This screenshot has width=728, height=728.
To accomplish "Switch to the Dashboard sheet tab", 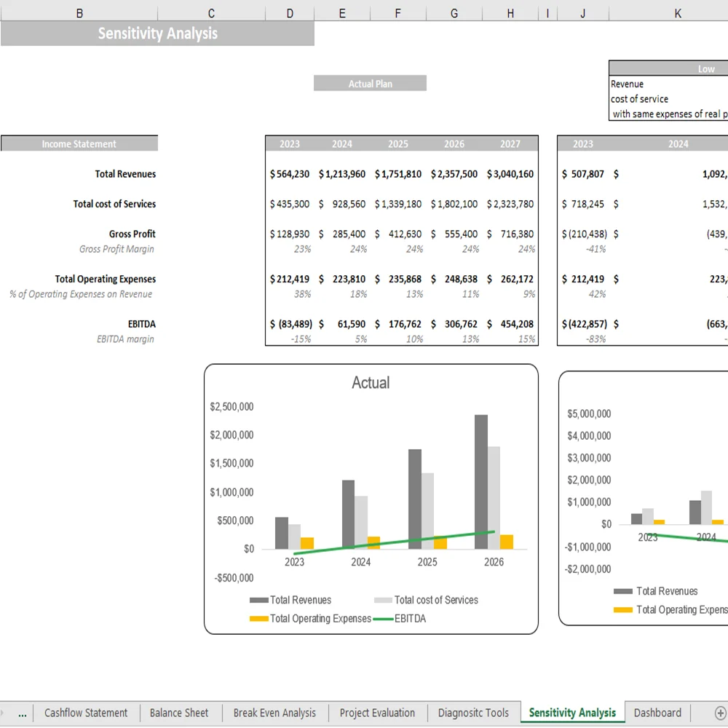I will (657, 713).
